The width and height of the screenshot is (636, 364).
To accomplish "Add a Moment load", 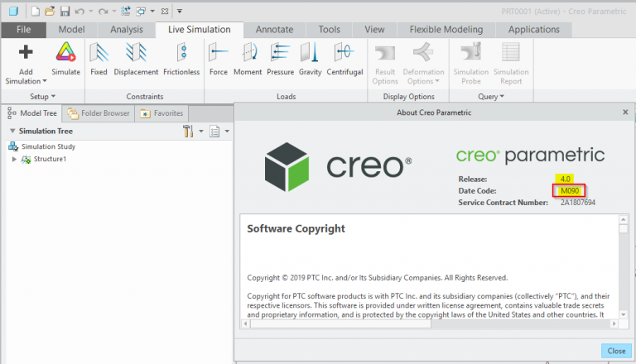I will pyautogui.click(x=248, y=59).
